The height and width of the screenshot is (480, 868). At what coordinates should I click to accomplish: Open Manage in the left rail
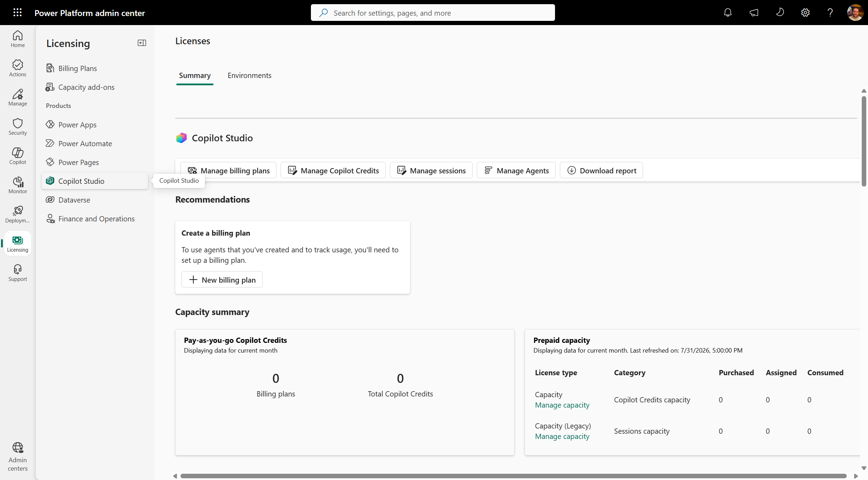click(x=18, y=97)
